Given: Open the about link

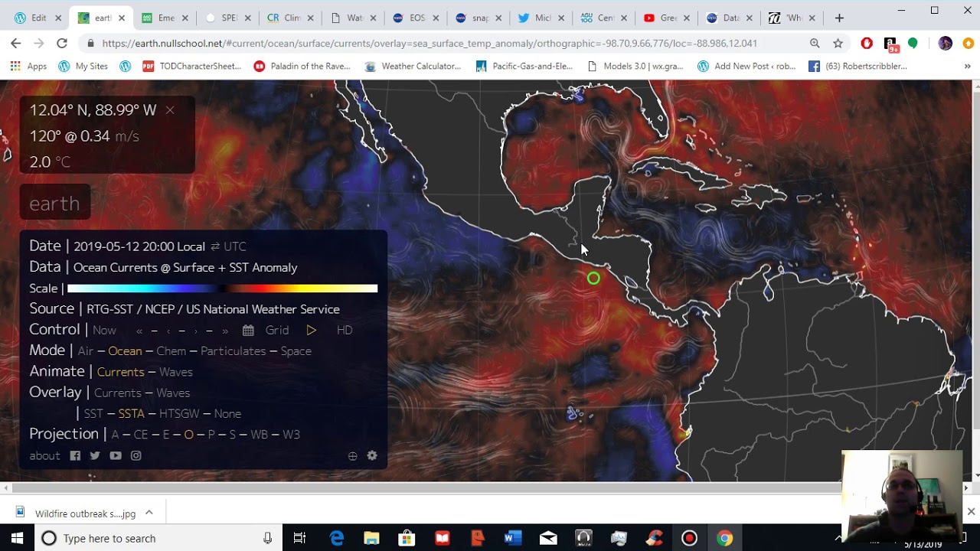Looking at the screenshot, I should pos(44,456).
